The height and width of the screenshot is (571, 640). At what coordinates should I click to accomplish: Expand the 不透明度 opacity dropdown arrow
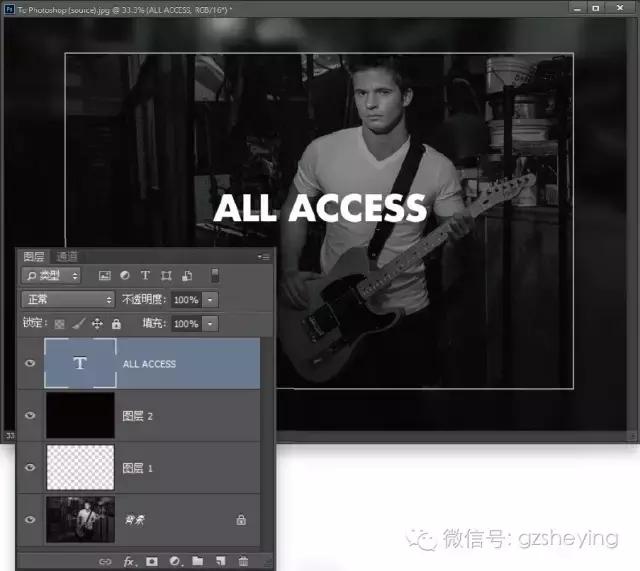[x=210, y=299]
